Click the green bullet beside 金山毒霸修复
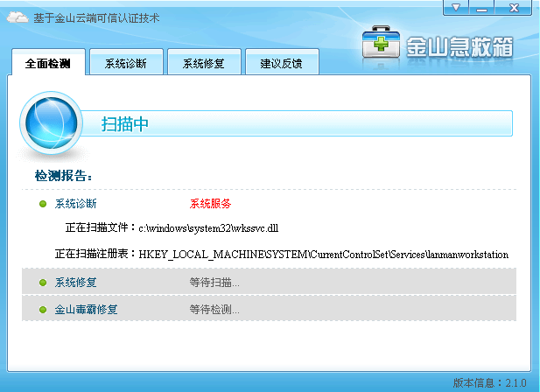Viewport: 540px width, 392px height. tap(43, 310)
